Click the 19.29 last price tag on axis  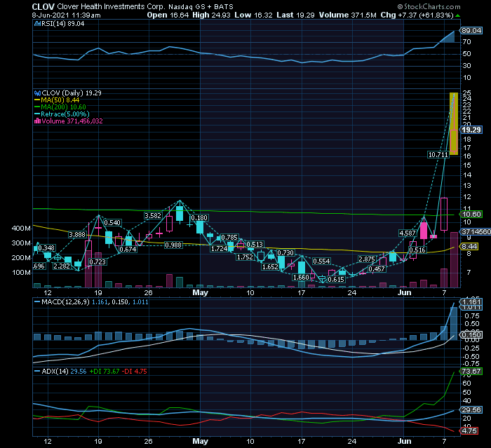(471, 130)
